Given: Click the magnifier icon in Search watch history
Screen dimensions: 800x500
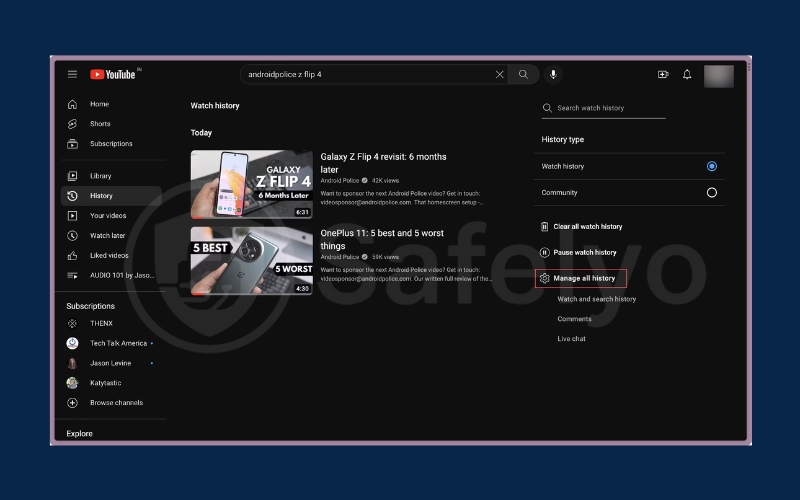Looking at the screenshot, I should click(x=547, y=108).
